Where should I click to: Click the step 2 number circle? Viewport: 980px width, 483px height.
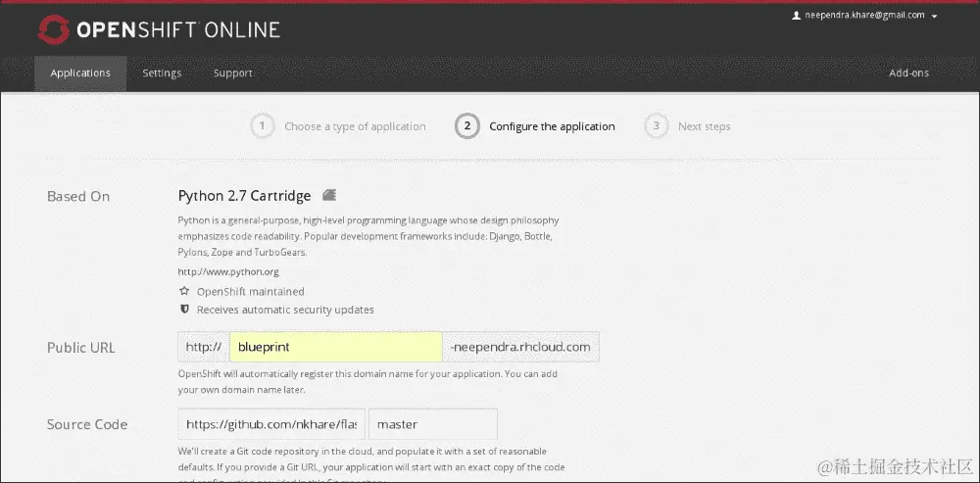(466, 126)
